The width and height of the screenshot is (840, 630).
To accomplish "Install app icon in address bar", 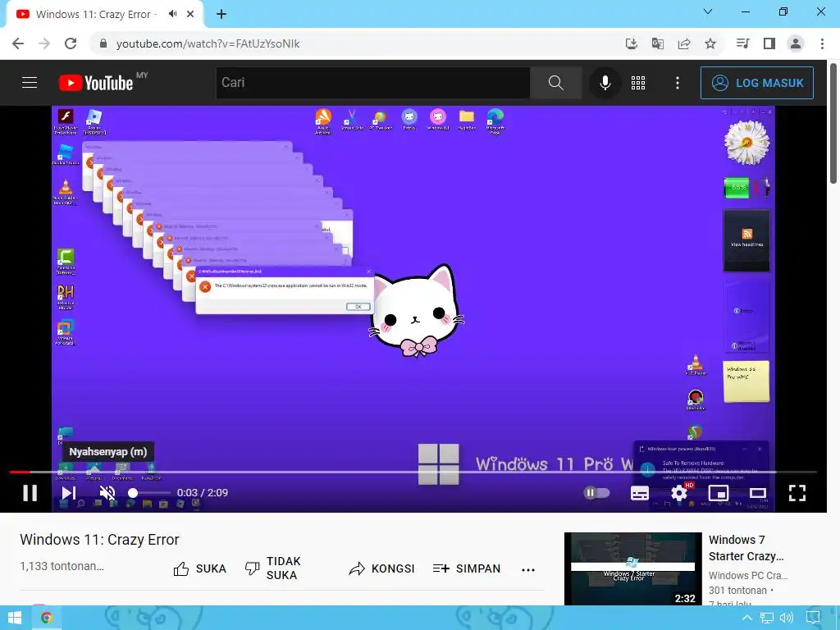I will click(x=632, y=43).
